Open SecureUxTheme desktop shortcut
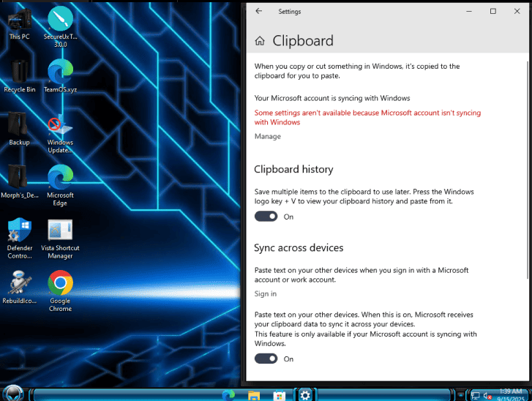The height and width of the screenshot is (401, 532). coord(60,21)
